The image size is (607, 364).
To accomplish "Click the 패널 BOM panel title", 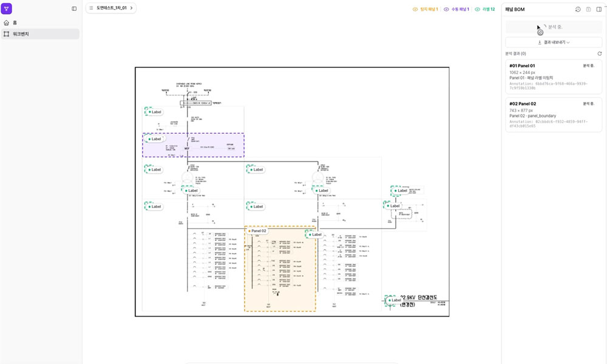I will tap(515, 9).
